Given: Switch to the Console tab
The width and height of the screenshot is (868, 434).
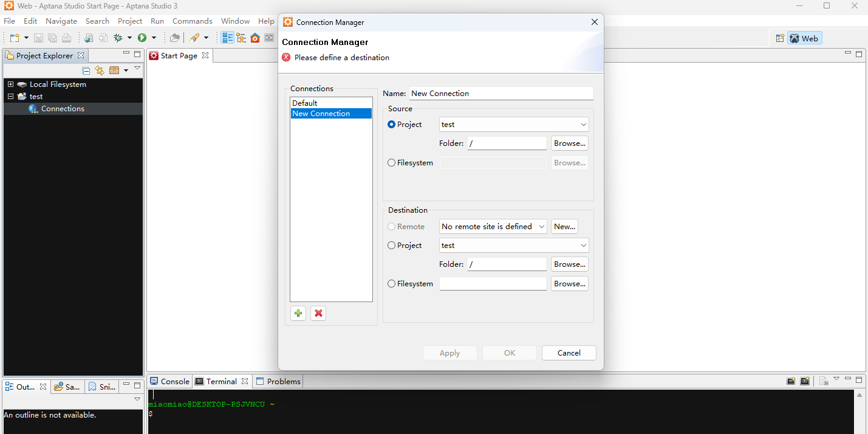Looking at the screenshot, I should (169, 382).
